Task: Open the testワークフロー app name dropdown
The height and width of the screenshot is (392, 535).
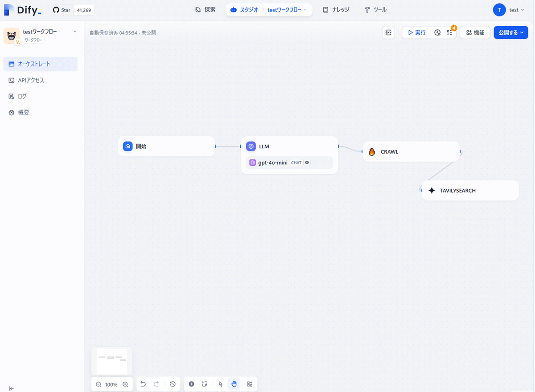Action: point(75,32)
